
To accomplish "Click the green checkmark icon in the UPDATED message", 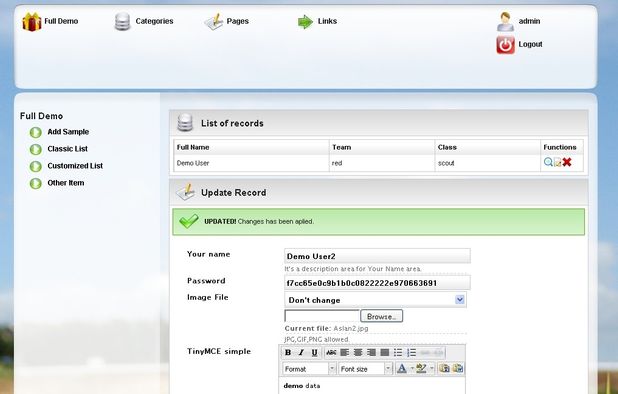I will (x=189, y=221).
